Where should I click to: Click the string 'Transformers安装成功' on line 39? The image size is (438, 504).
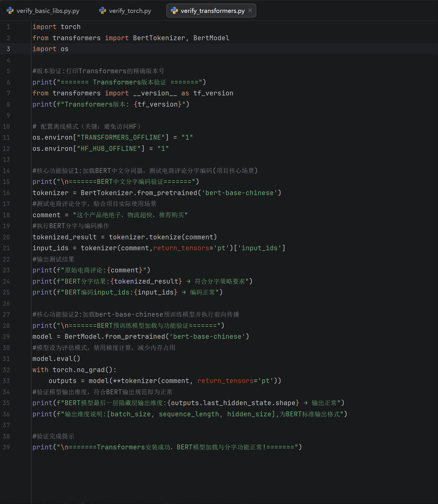[x=134, y=447]
